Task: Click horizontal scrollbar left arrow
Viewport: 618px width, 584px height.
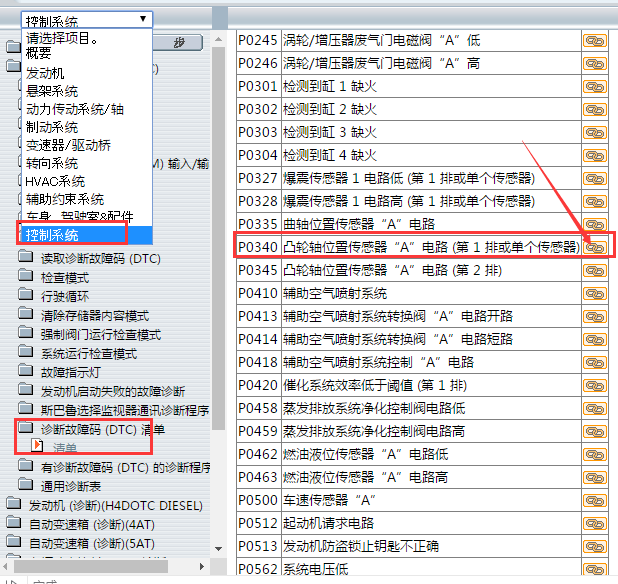Action: 5,567
